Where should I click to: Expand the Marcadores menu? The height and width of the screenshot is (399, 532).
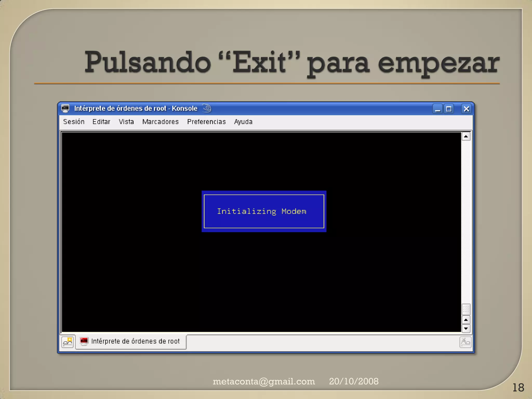pyautogui.click(x=160, y=122)
